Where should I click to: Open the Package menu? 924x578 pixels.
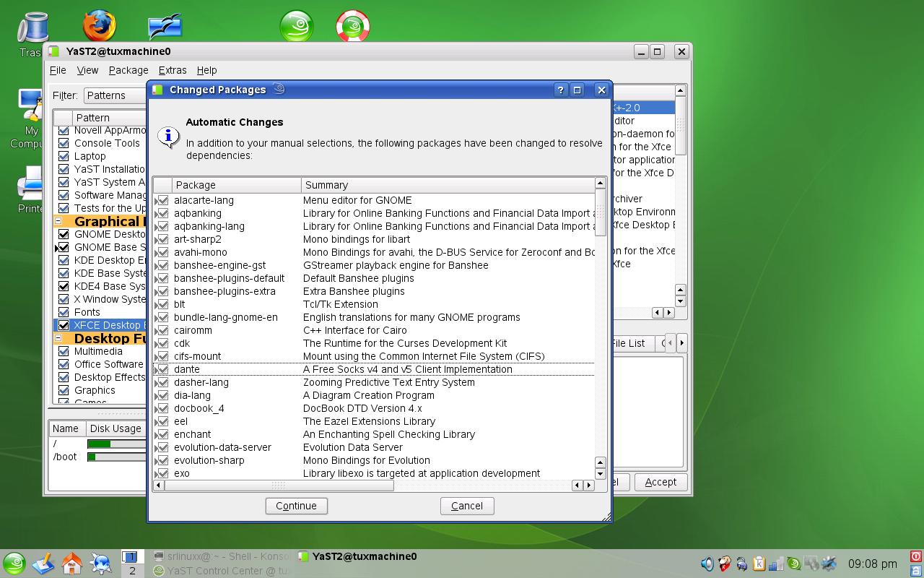(128, 70)
